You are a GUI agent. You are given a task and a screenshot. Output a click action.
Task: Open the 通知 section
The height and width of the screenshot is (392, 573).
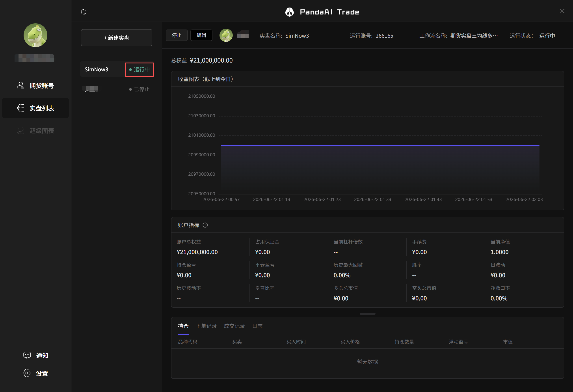[x=36, y=355]
